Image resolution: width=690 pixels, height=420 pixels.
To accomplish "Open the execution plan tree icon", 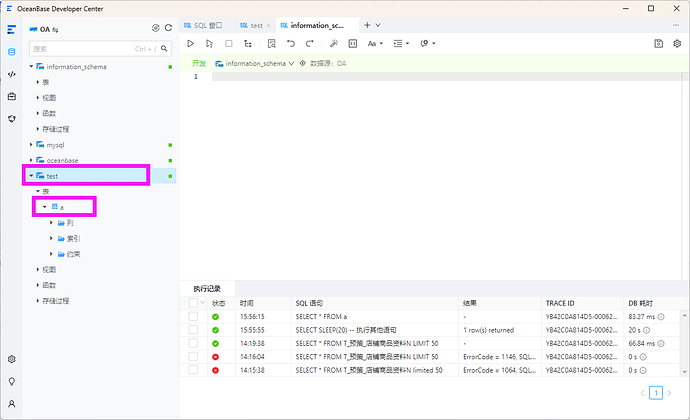I will pos(248,43).
